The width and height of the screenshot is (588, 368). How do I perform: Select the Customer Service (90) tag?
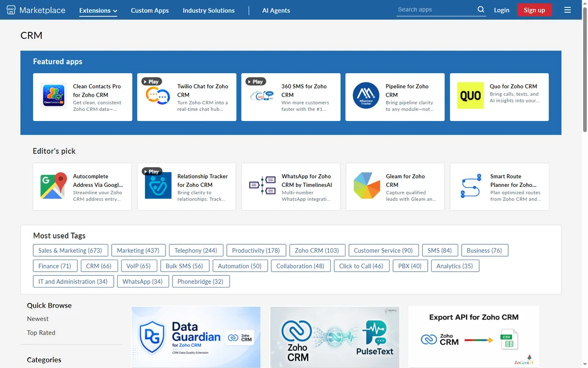[383, 250]
